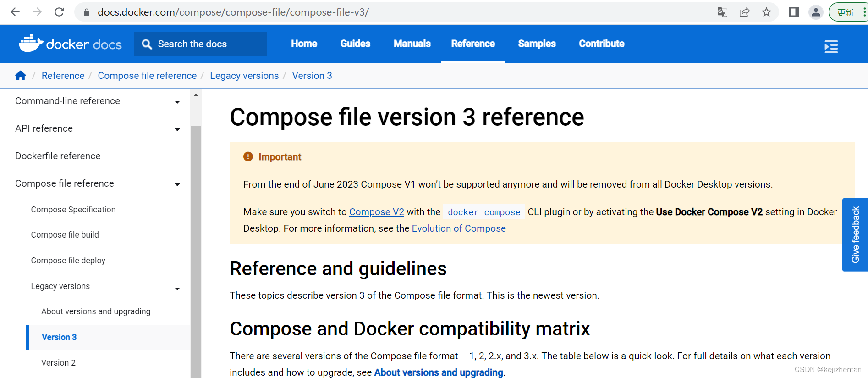Open Compose file deploy in sidebar
868x378 pixels.
tap(68, 261)
